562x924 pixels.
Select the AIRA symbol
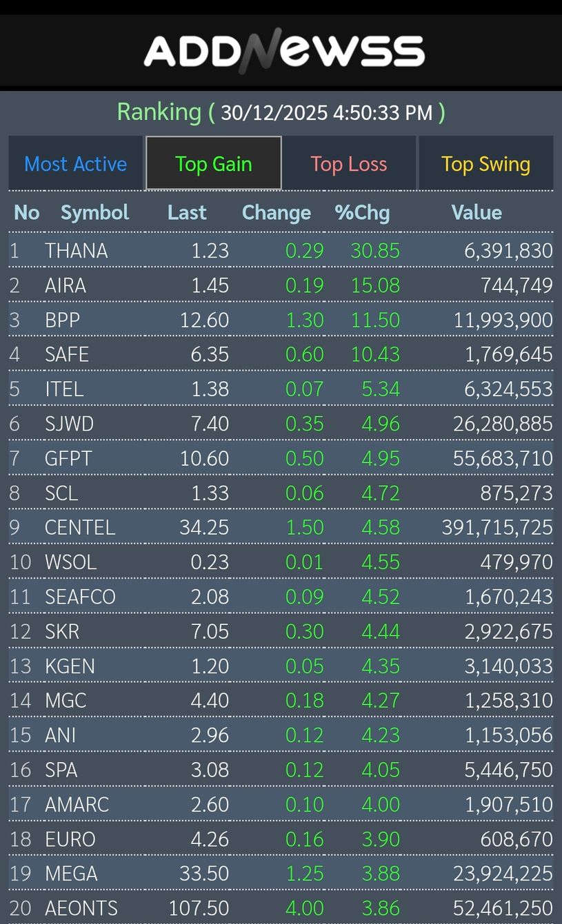tap(66, 285)
